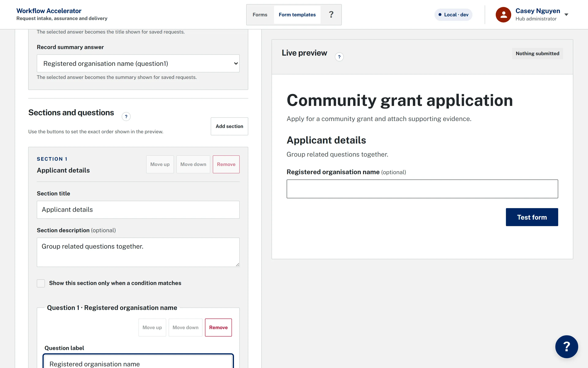Screen dimensions: 588x368
Task: Click the Community grant application preview heading
Action: 400,100
